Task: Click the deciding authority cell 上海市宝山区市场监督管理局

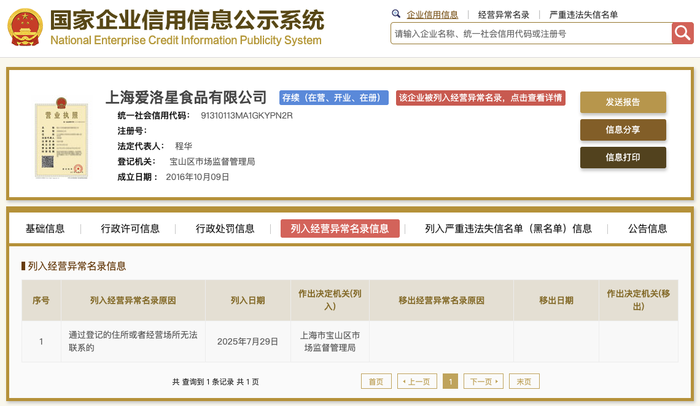Action: click(x=330, y=341)
